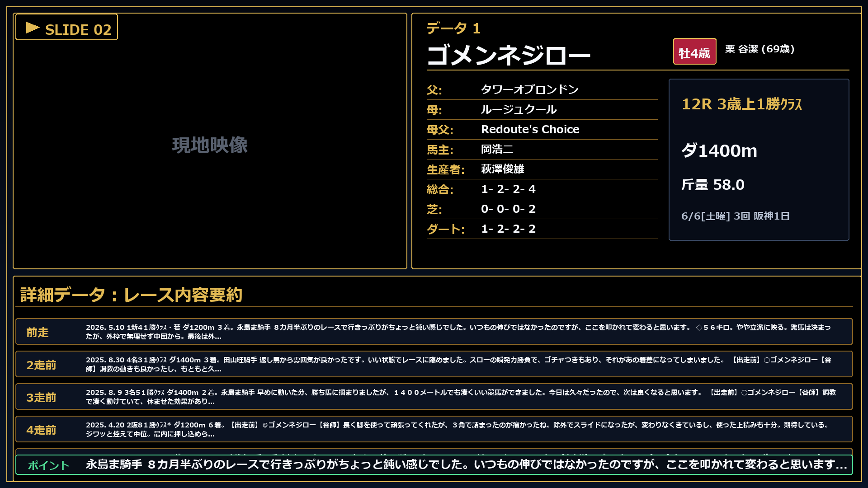Screen dimensions: 868x488
Task: Click the 芝 record 0- 0- 0- 2
Action: click(508, 209)
